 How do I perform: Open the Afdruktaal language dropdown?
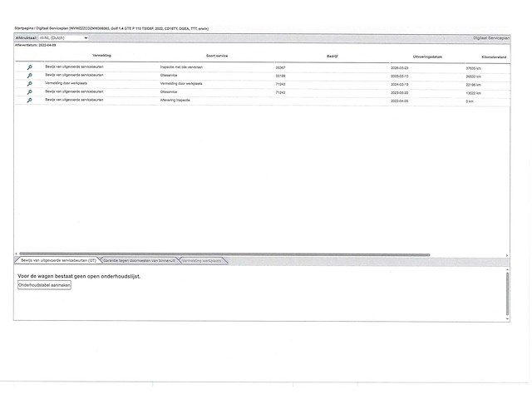pyautogui.click(x=63, y=38)
